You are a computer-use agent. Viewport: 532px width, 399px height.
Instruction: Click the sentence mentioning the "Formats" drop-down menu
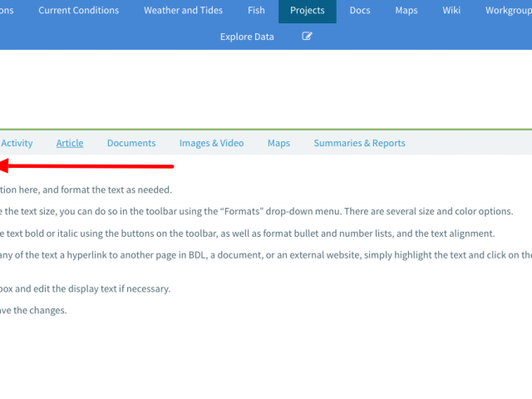pyautogui.click(x=257, y=211)
